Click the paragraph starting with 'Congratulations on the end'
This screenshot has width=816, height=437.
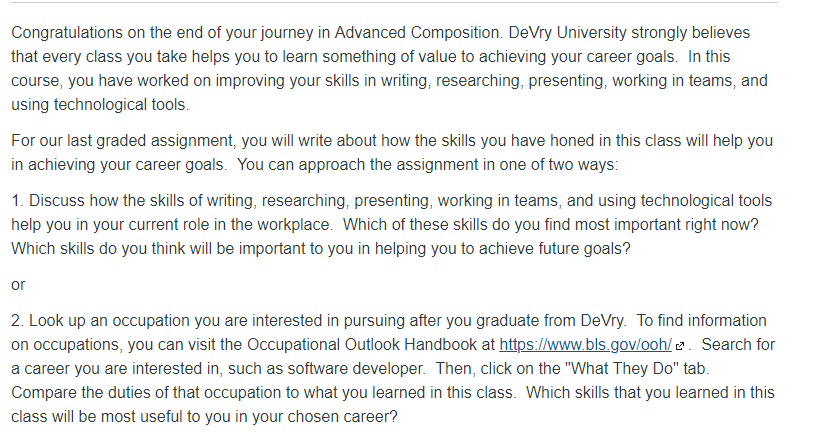pos(389,68)
